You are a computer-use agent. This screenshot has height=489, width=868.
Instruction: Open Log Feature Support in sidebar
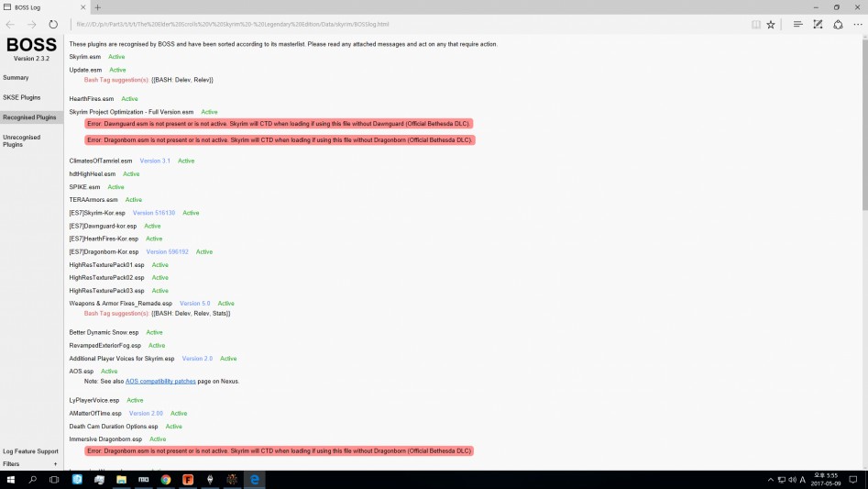coord(30,451)
